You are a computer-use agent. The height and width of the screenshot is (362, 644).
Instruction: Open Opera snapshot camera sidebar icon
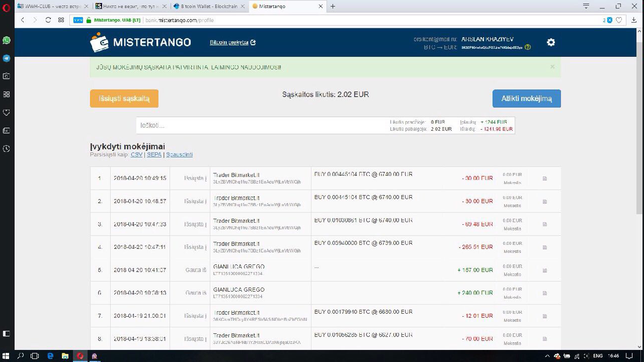(7, 76)
